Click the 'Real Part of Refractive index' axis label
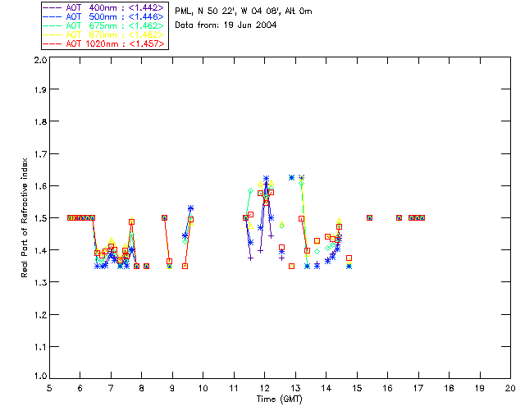This screenshot has width=525, height=420. coord(24,217)
